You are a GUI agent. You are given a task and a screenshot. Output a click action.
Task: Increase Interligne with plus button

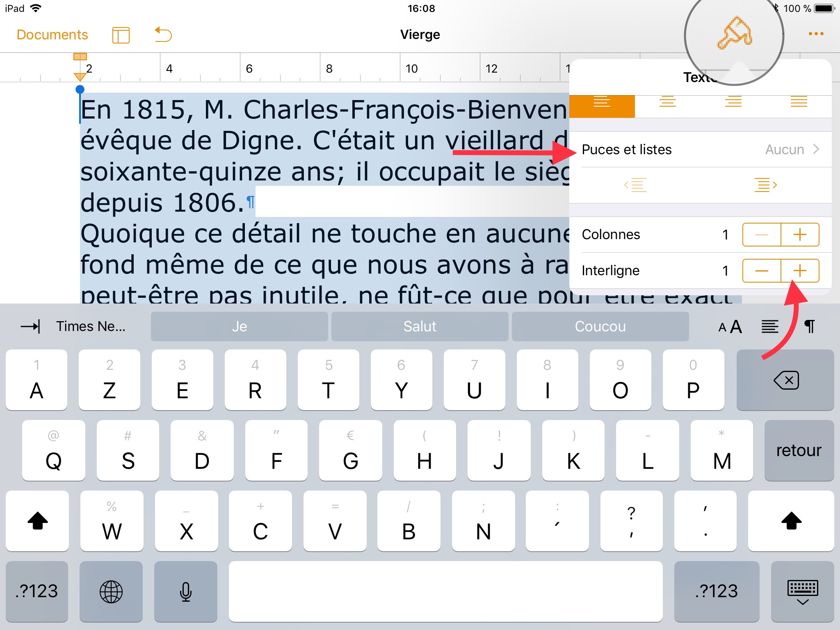800,271
